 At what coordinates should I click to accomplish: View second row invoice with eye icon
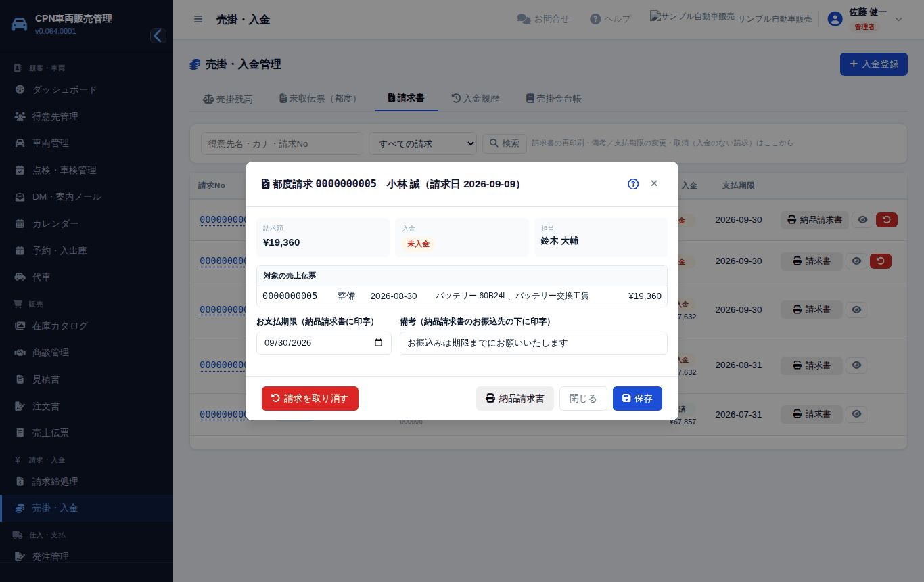coord(856,261)
